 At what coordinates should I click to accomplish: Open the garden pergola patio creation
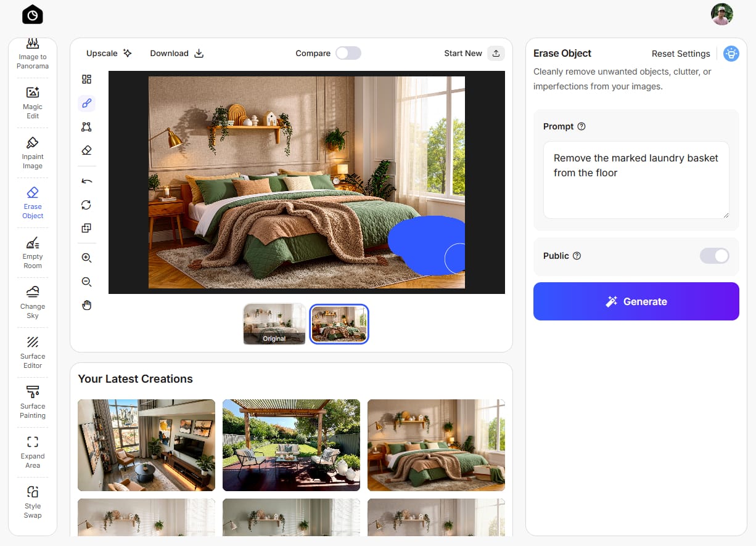291,445
